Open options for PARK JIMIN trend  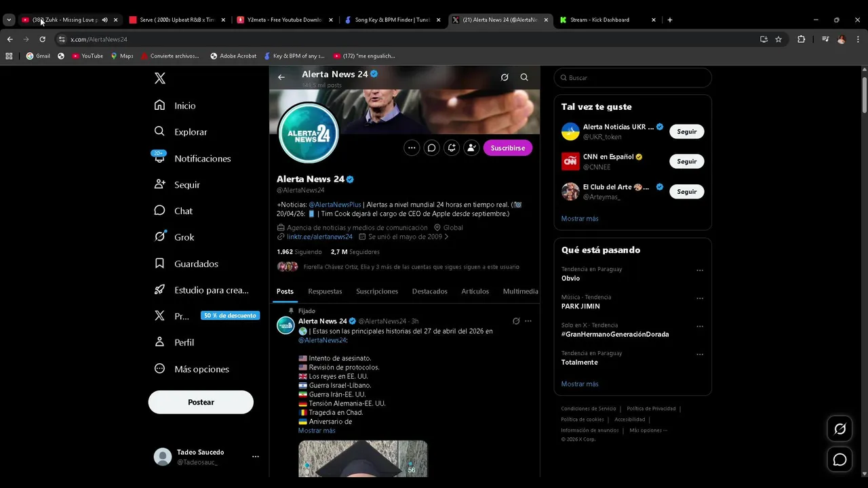[700, 298]
